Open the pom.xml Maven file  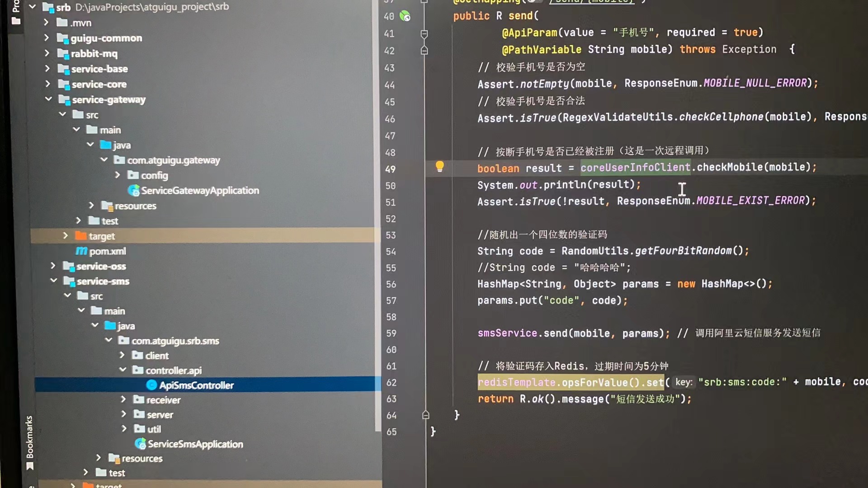click(101, 251)
